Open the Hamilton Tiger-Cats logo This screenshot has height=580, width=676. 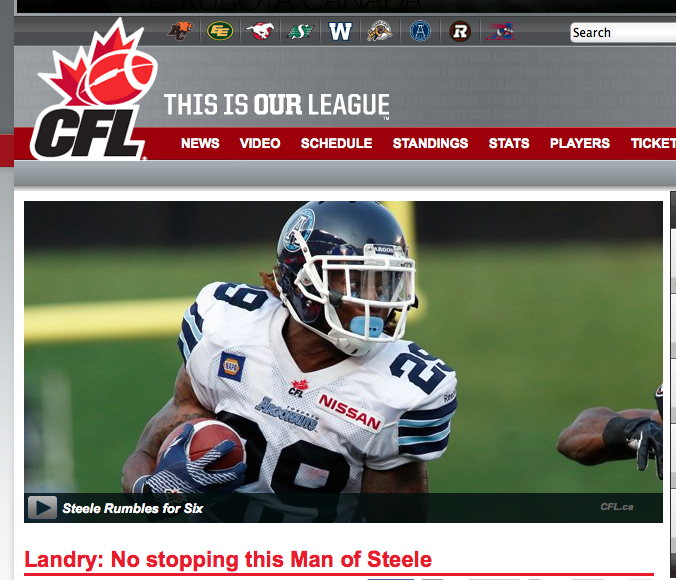click(380, 31)
